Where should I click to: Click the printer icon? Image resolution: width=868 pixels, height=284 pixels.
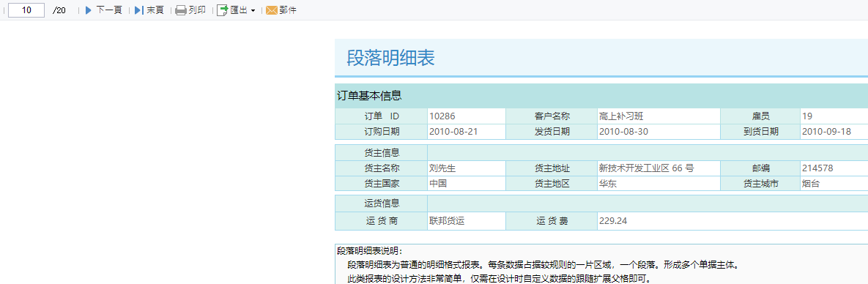coord(180,10)
